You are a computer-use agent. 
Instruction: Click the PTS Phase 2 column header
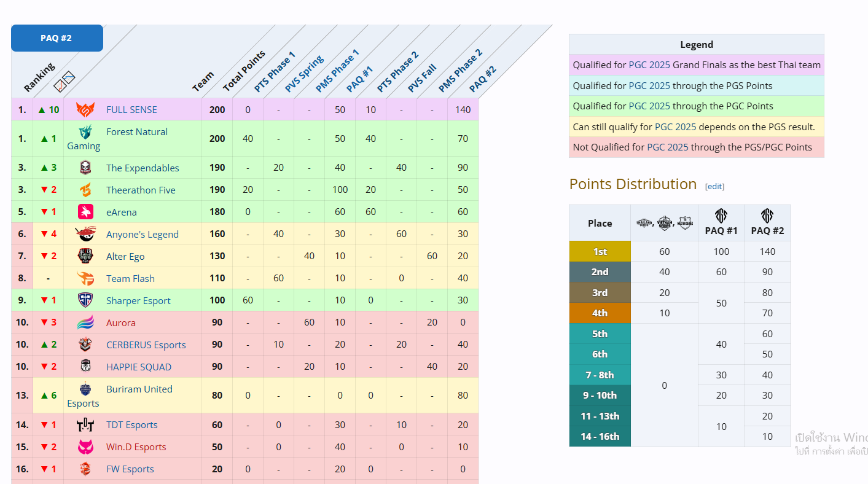(x=398, y=72)
